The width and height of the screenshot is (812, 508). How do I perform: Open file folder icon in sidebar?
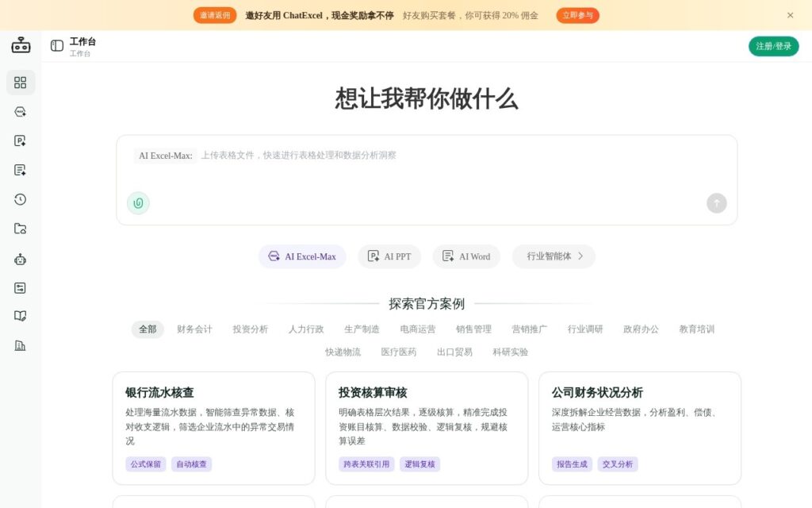pyautogui.click(x=20, y=229)
